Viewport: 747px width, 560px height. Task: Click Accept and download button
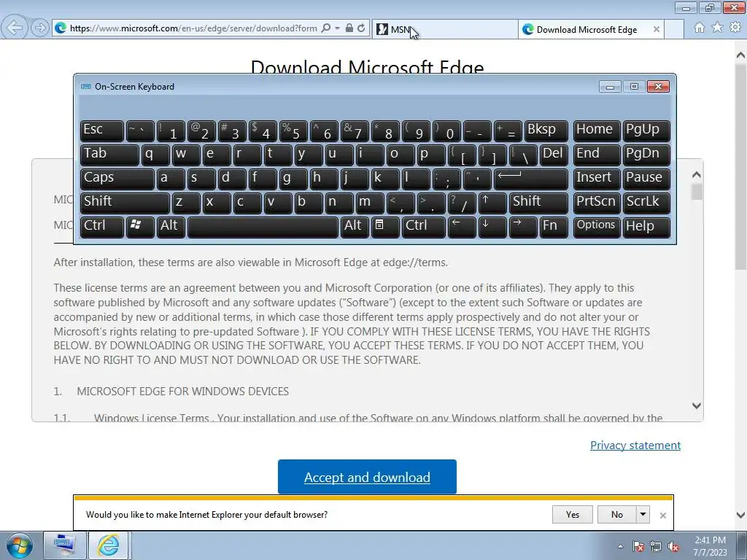click(x=367, y=477)
